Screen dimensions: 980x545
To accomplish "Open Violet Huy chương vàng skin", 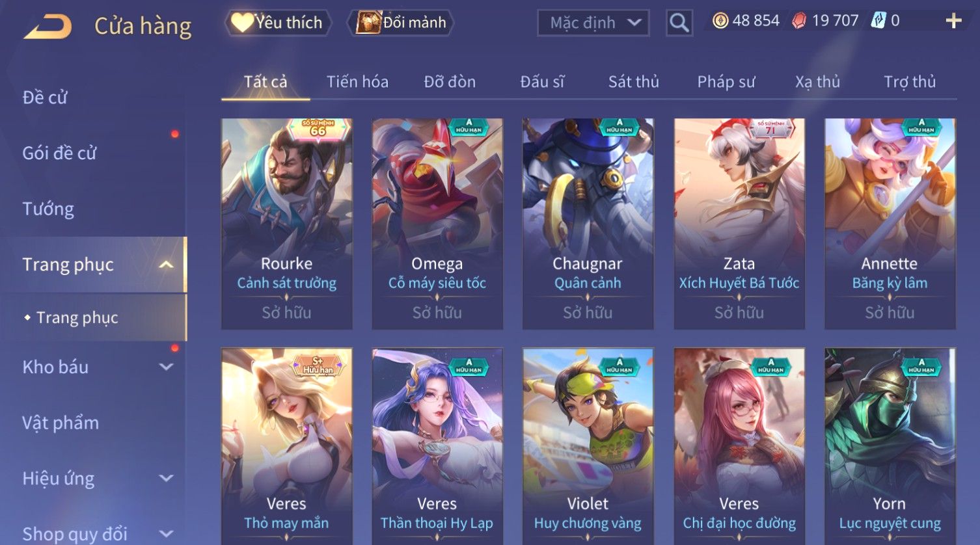I will [x=588, y=446].
